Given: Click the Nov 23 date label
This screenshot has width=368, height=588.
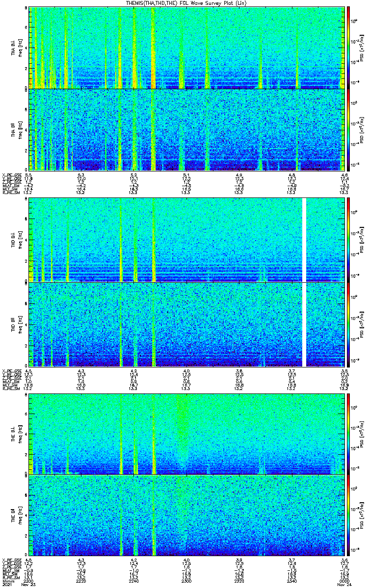Looking at the screenshot, I should click(29, 585).
